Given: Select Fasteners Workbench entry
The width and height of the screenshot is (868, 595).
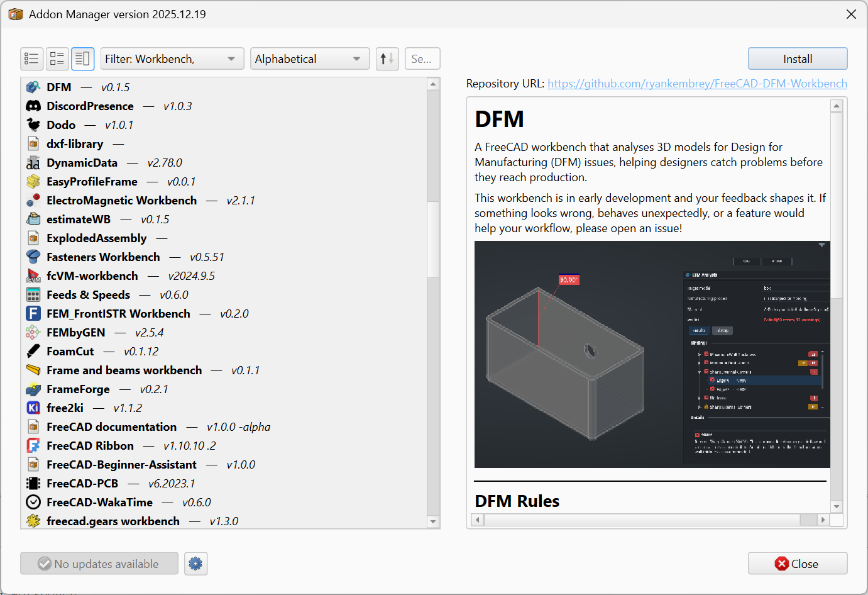Looking at the screenshot, I should (x=224, y=257).
